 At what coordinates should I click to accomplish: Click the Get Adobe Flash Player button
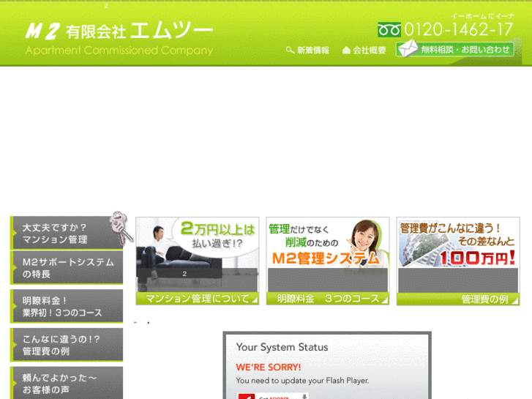[273, 396]
